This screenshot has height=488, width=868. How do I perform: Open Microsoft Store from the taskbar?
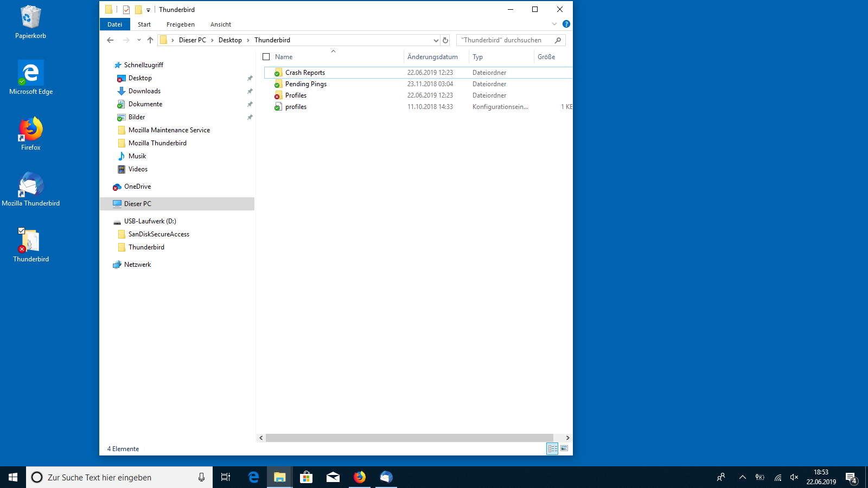306,477
